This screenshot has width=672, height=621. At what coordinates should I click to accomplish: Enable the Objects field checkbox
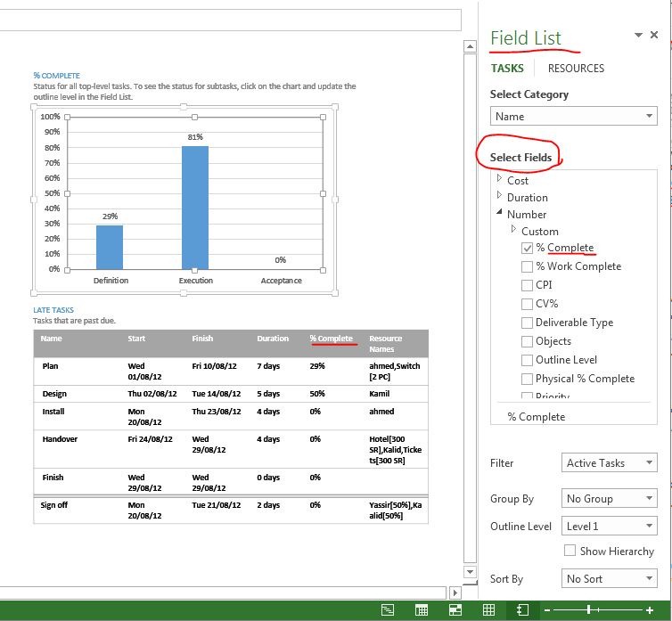click(x=527, y=341)
